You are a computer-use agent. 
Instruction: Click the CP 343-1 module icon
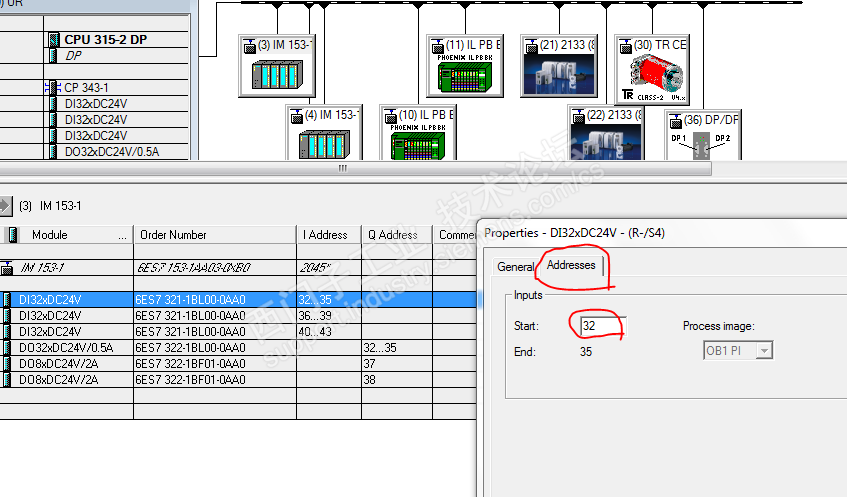click(52, 88)
